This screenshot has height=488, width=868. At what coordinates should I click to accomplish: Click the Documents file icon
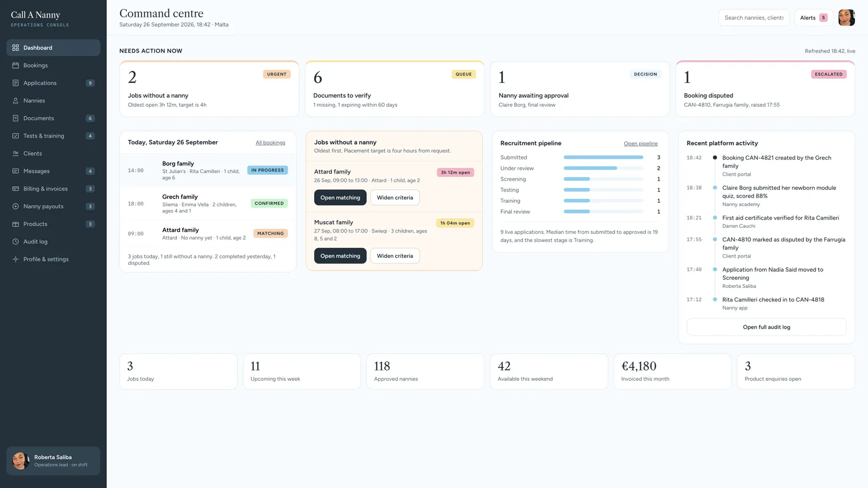click(16, 118)
